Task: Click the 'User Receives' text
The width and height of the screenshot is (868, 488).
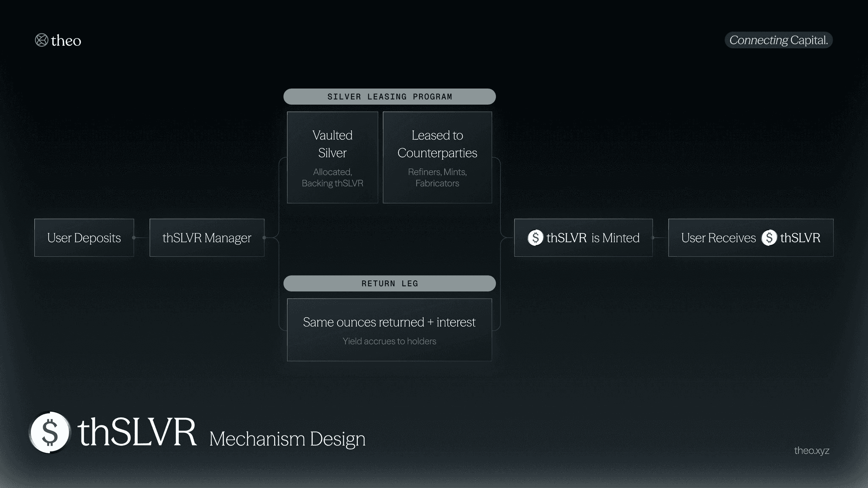Action: [718, 238]
